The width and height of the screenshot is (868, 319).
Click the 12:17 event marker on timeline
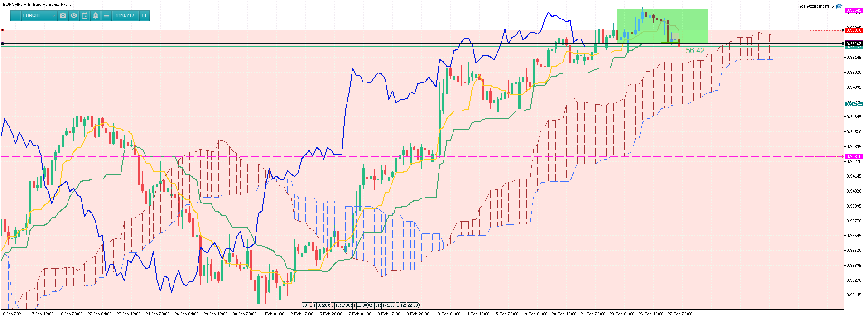(x=340, y=305)
